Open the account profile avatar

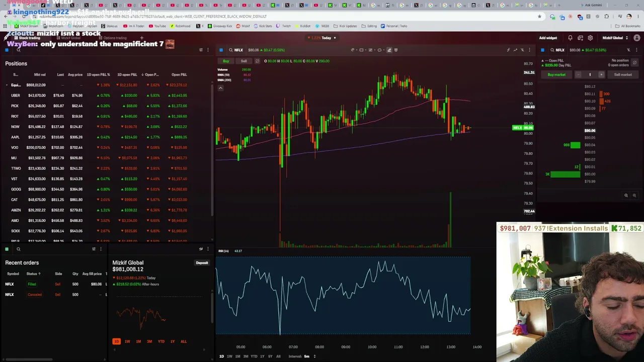637,38
